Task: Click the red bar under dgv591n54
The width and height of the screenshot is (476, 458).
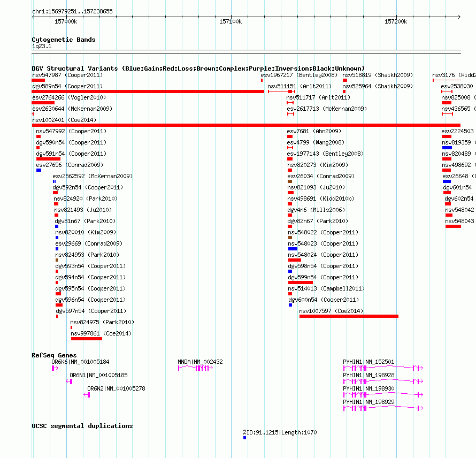Action: click(48, 159)
